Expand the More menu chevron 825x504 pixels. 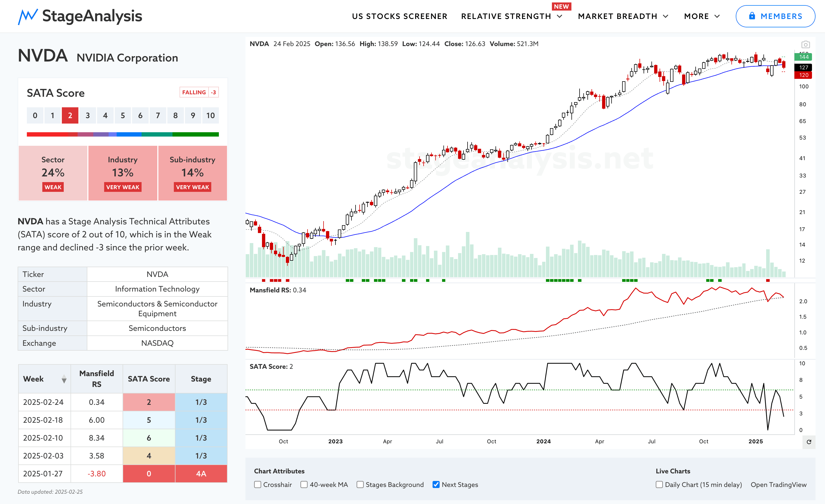[x=717, y=16]
